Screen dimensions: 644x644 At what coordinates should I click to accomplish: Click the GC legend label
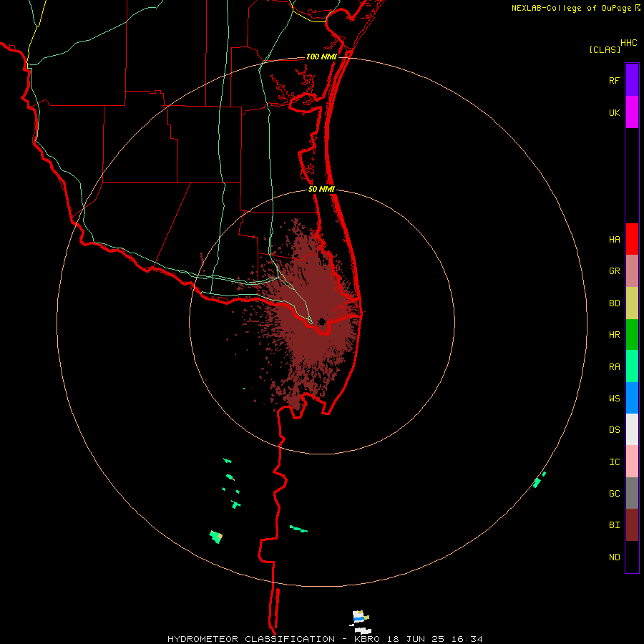(x=614, y=494)
